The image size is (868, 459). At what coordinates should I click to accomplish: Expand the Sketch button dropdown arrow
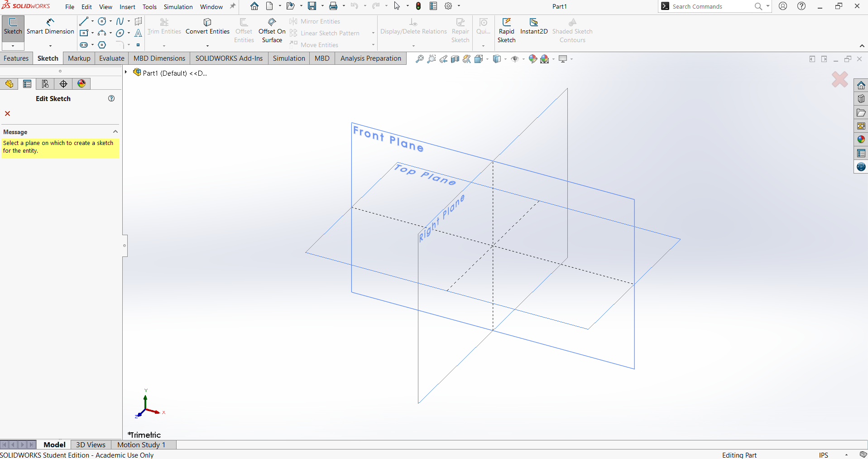[13, 46]
